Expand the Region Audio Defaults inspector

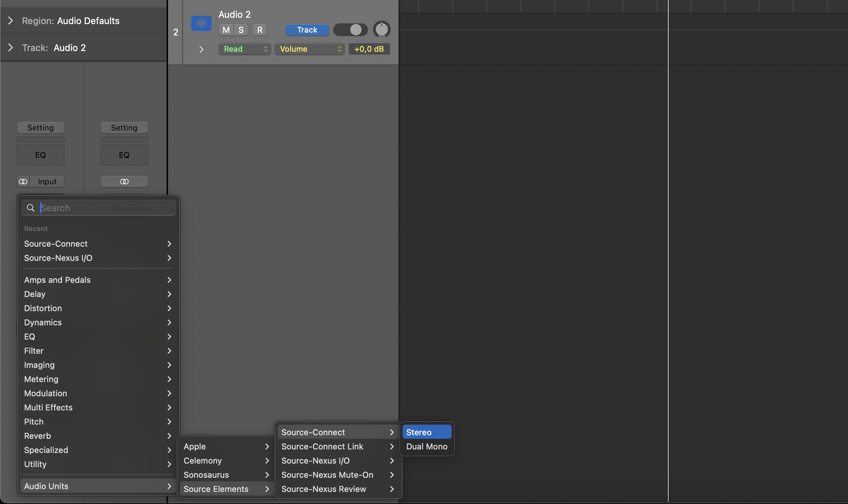11,21
